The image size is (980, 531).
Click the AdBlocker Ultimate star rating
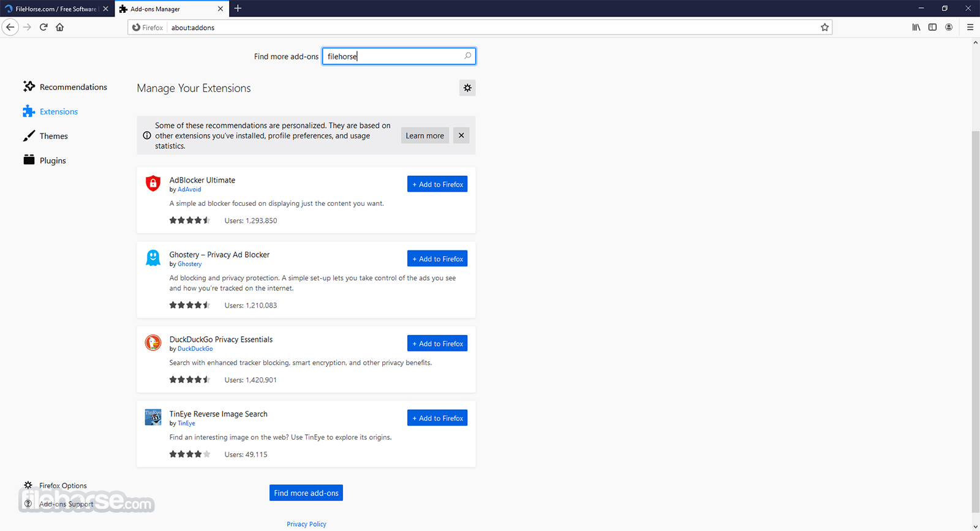tap(190, 220)
